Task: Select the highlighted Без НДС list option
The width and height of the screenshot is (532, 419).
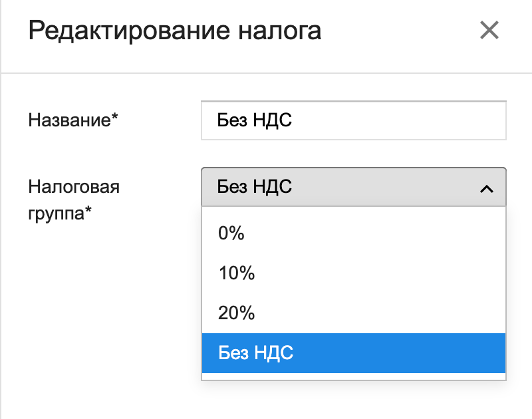Action: (353, 353)
